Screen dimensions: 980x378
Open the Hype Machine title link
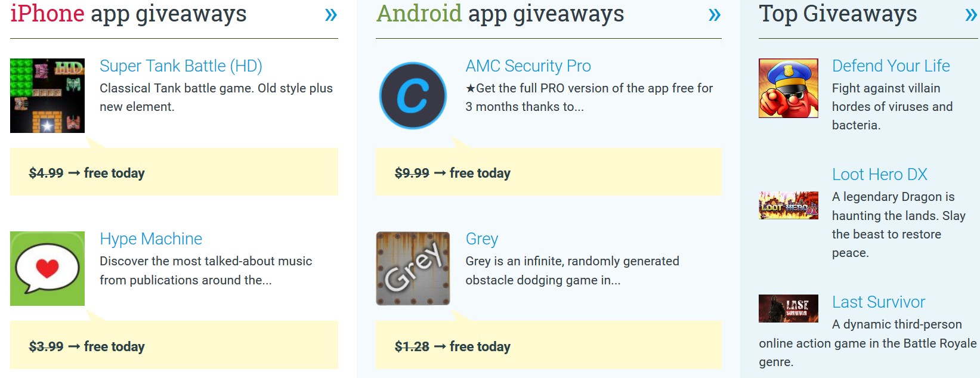pos(151,239)
